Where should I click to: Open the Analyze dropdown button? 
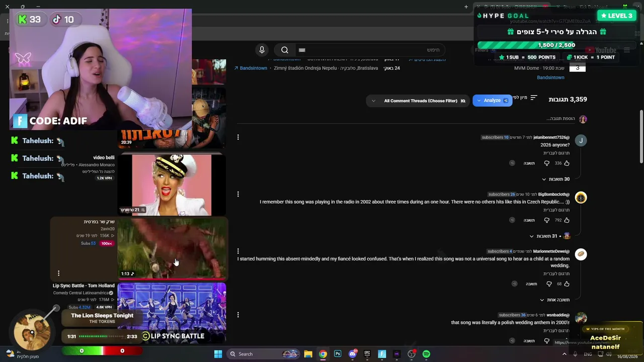point(492,101)
